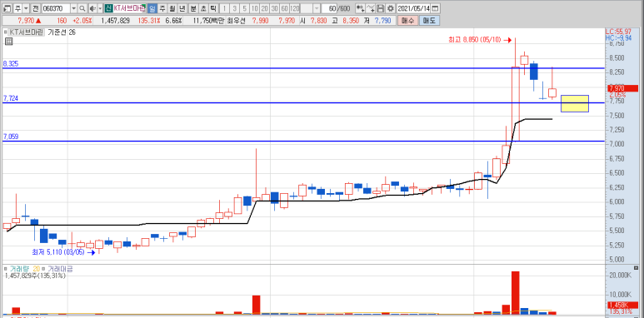Select the 60 interval tab
The width and height of the screenshot is (644, 318).
(x=284, y=8)
